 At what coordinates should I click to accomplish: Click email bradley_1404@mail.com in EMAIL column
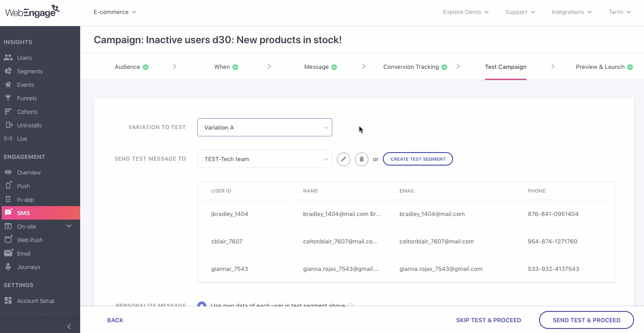[x=432, y=214]
